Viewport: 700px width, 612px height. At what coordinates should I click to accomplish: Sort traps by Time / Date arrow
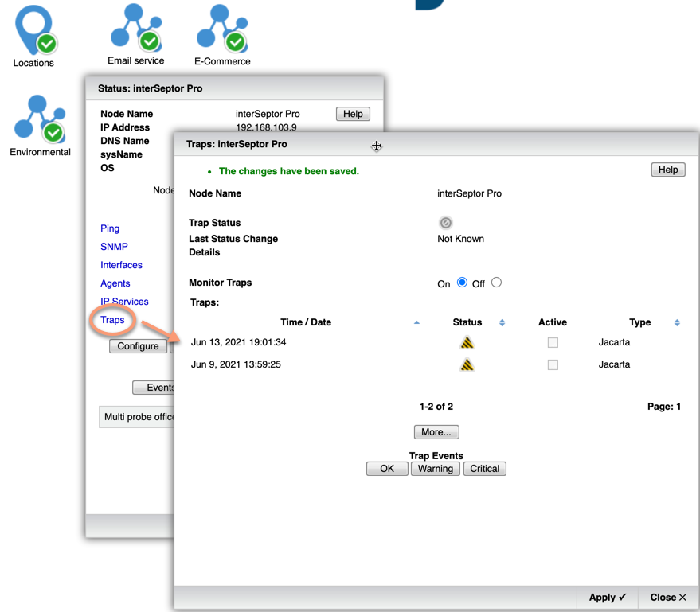416,322
